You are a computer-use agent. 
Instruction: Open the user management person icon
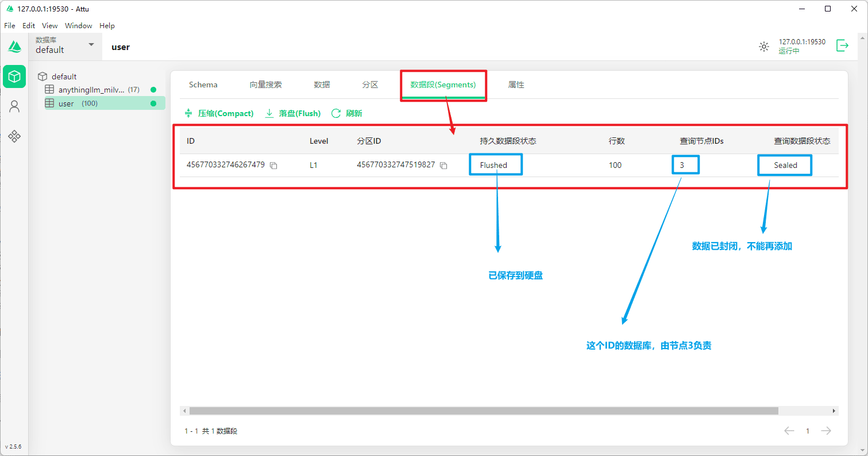tap(14, 106)
